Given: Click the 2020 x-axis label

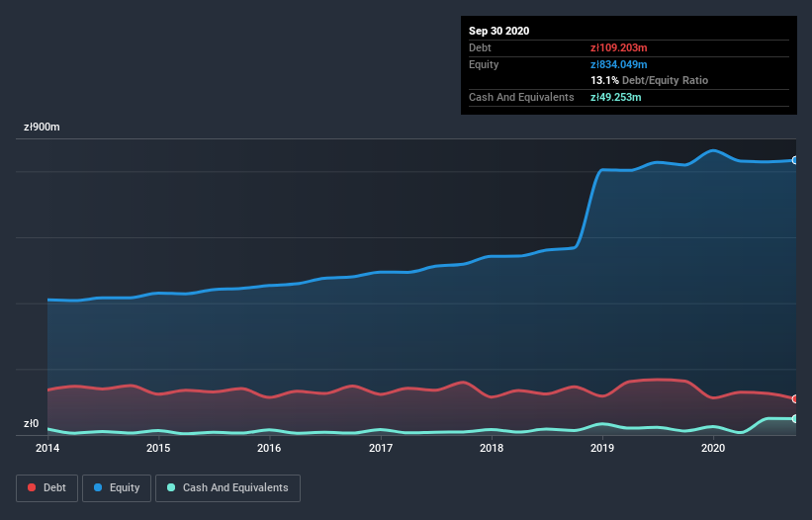Looking at the screenshot, I should point(713,448).
